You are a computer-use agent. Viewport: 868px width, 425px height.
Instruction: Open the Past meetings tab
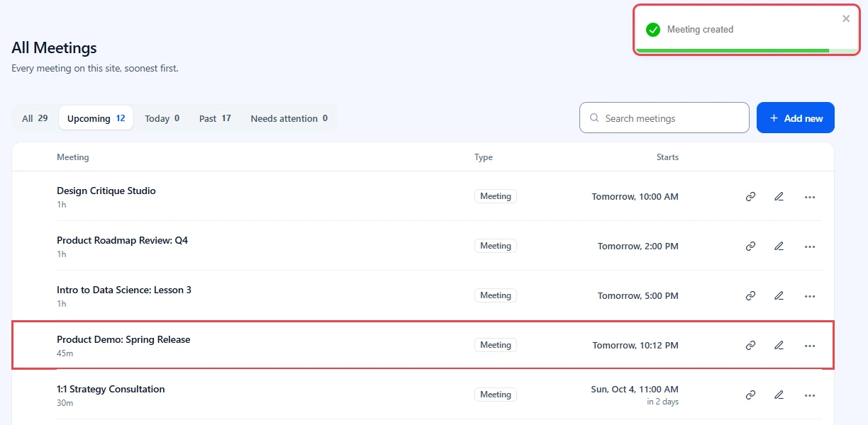pyautogui.click(x=215, y=118)
